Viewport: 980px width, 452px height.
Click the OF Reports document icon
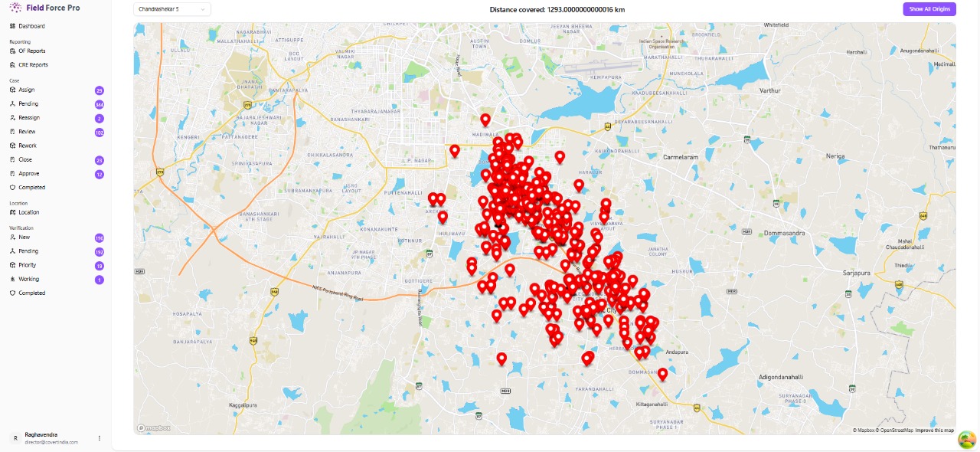point(12,51)
